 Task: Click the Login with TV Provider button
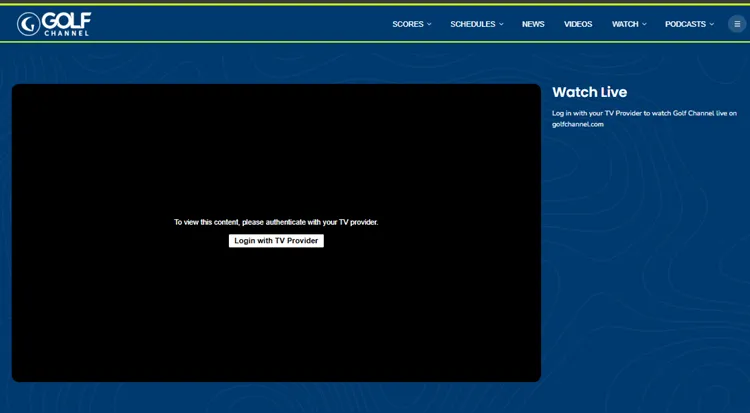(276, 241)
